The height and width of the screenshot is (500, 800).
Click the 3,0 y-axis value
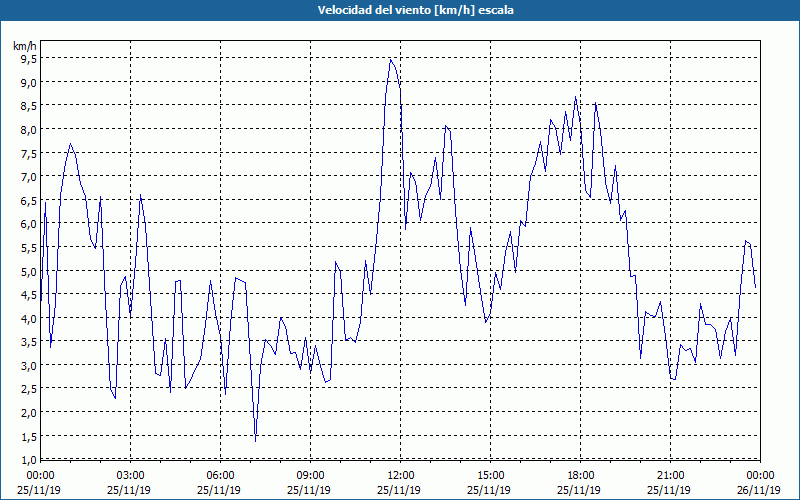click(x=29, y=365)
